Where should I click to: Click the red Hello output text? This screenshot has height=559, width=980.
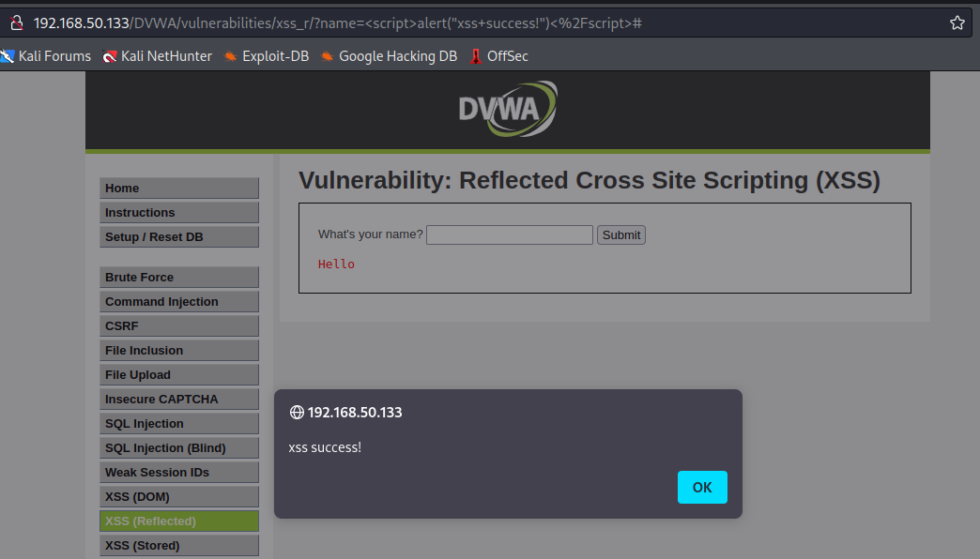tap(336, 264)
